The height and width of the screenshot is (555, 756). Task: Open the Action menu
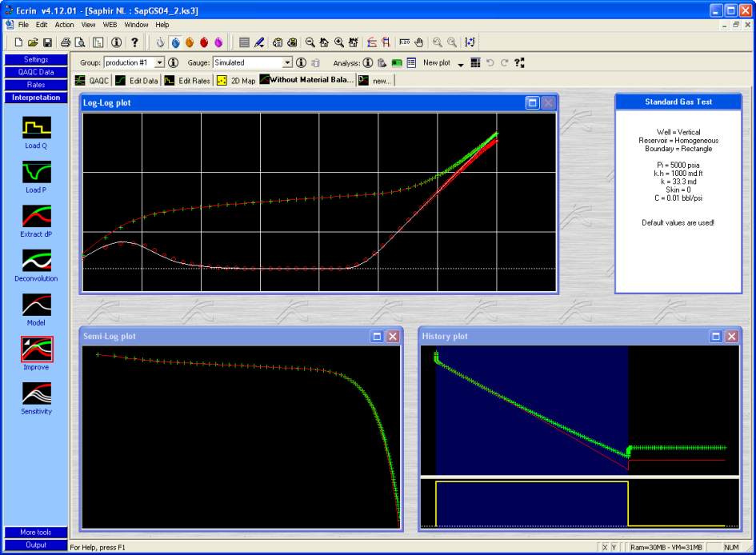point(64,25)
